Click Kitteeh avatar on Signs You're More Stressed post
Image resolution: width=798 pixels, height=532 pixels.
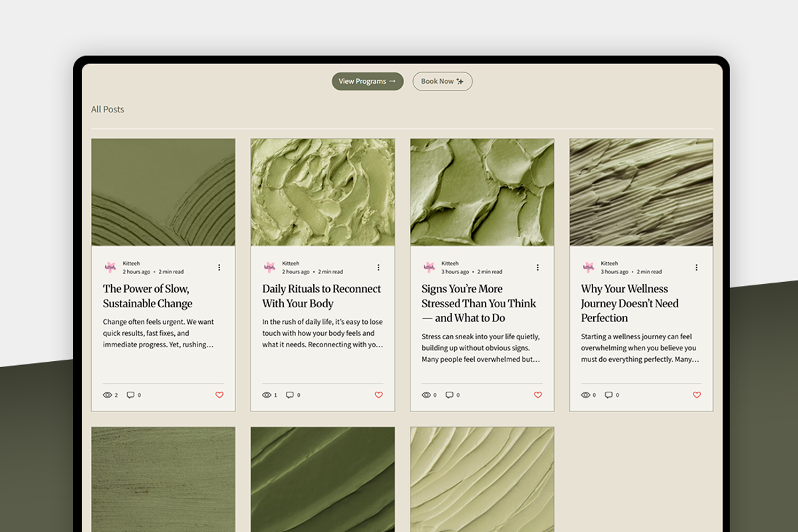(x=429, y=267)
